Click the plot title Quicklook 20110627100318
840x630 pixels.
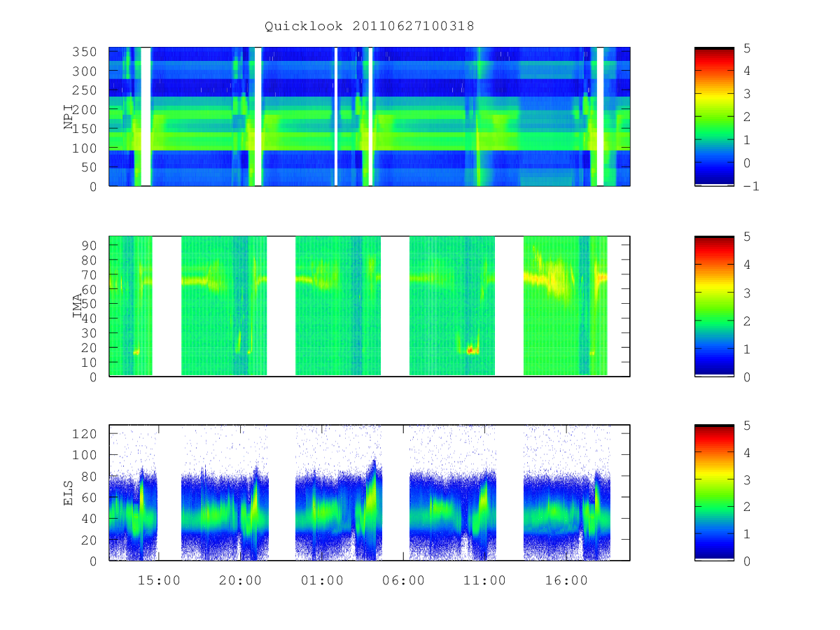[369, 27]
